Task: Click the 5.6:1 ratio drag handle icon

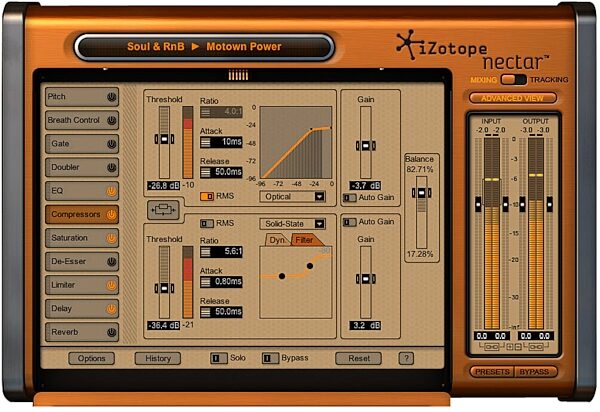Action: pyautogui.click(x=205, y=252)
